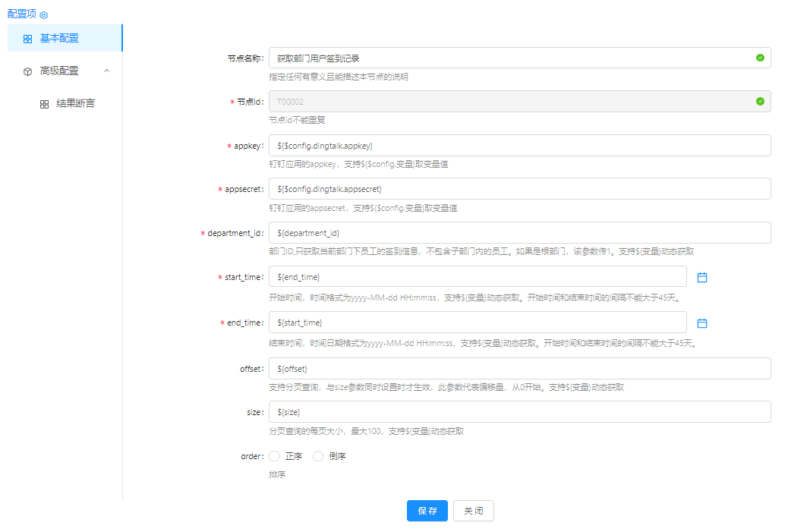The width and height of the screenshot is (788, 532).
Task: Open the start_time calendar picker icon
Action: tap(702, 278)
